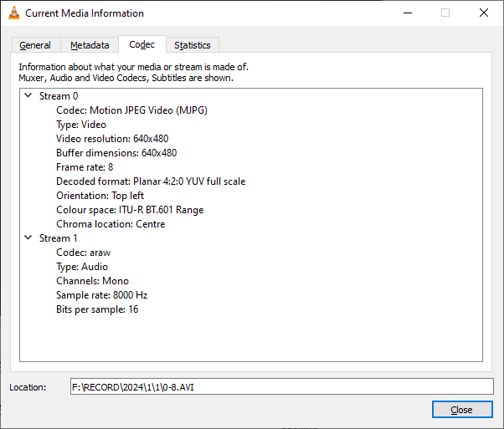Select the Channels: Mono row
Image resolution: width=504 pixels, height=429 pixels.
point(92,281)
